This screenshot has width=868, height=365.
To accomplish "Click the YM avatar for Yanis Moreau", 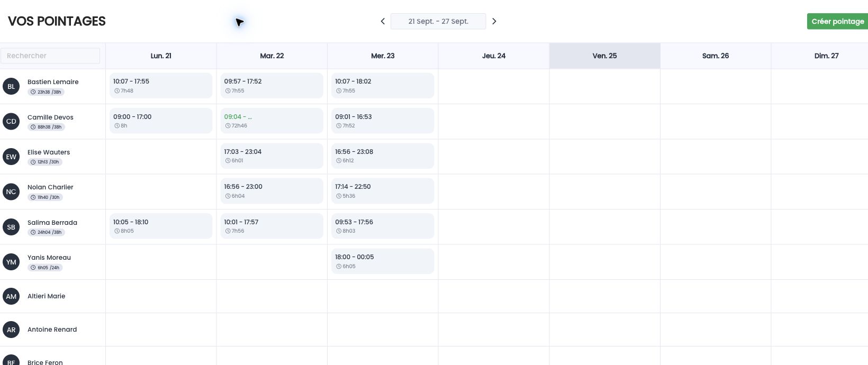I will point(11,262).
